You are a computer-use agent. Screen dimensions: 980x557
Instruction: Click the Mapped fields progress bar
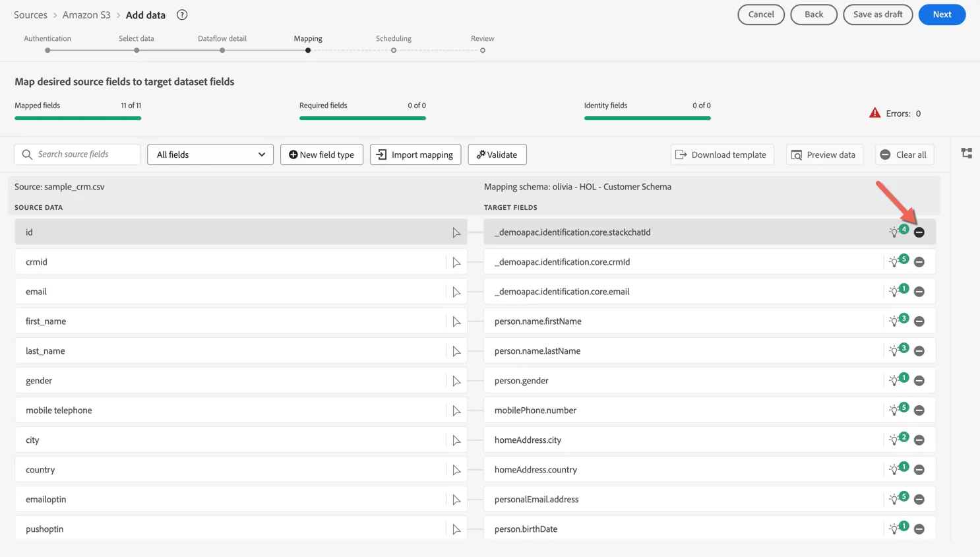click(78, 118)
